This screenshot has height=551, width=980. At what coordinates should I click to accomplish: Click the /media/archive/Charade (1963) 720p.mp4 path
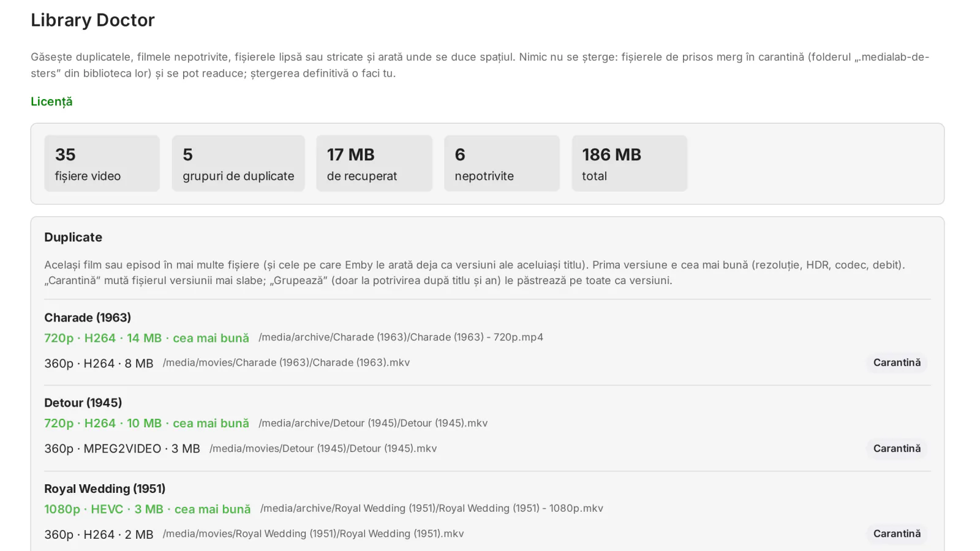(x=401, y=337)
